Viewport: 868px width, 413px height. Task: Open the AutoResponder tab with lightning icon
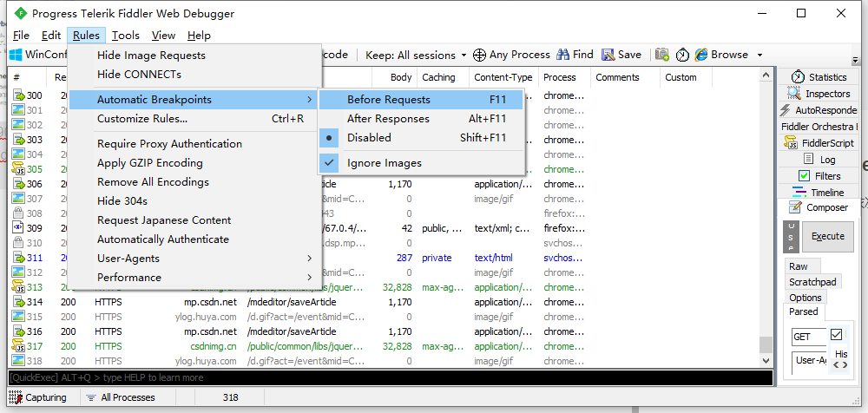click(819, 110)
